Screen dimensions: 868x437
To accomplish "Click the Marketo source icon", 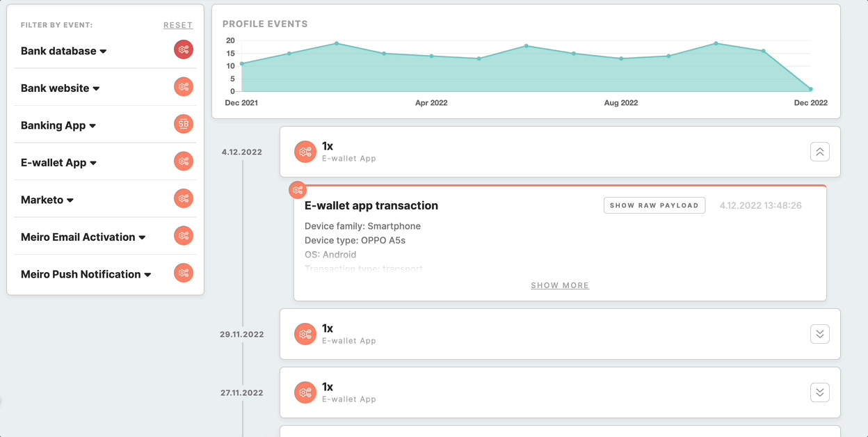I will tap(184, 199).
